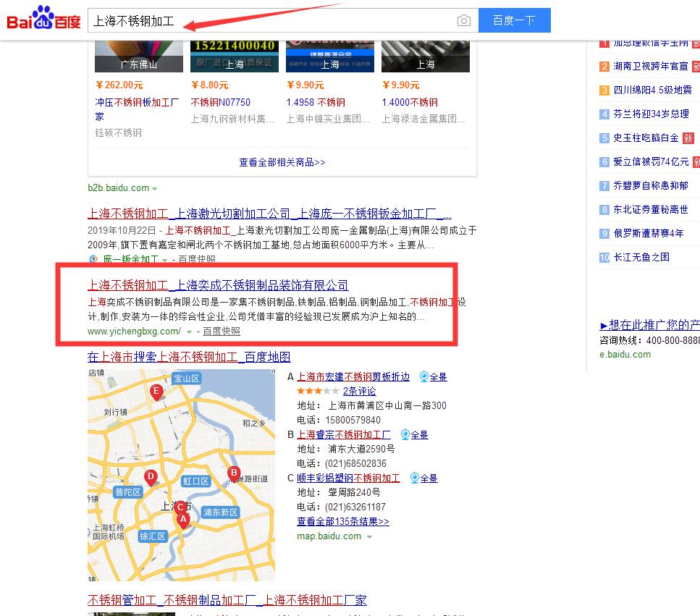
Task: Click 浦东新区 label on map
Action: pyautogui.click(x=221, y=512)
